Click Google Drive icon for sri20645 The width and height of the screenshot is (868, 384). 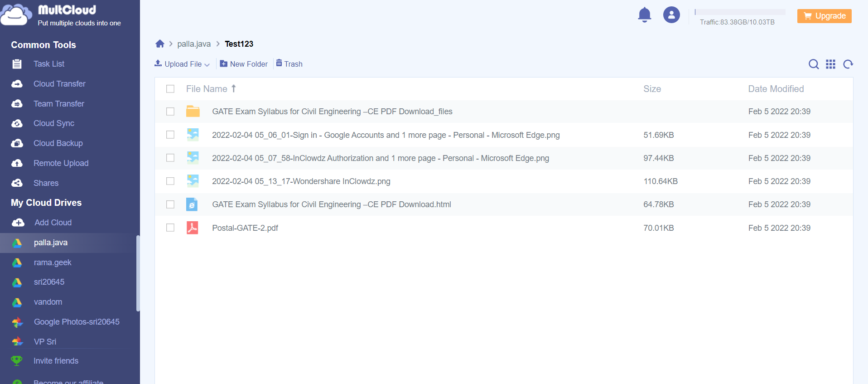point(17,282)
